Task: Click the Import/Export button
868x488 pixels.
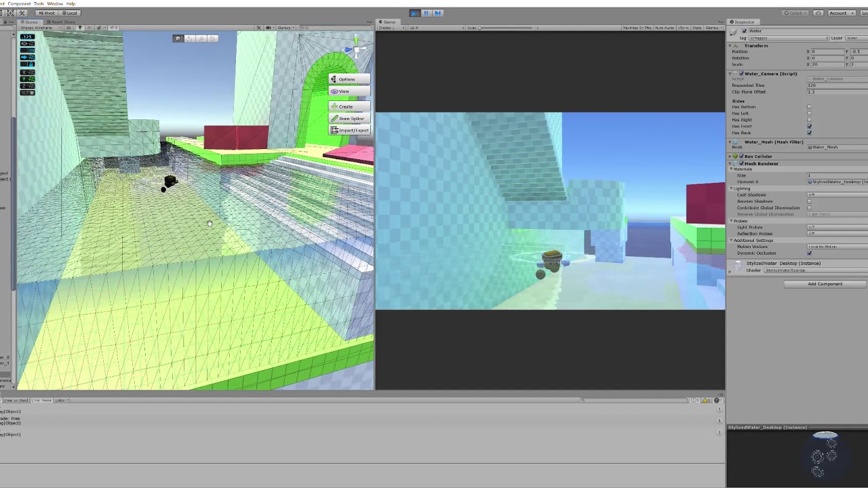Action: [x=349, y=130]
